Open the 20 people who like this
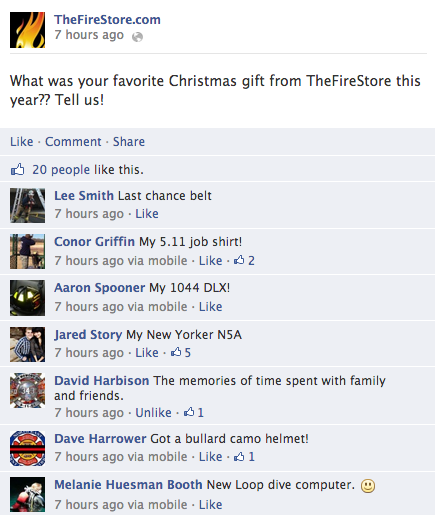Viewport: 435px width, 515px height. 61,170
